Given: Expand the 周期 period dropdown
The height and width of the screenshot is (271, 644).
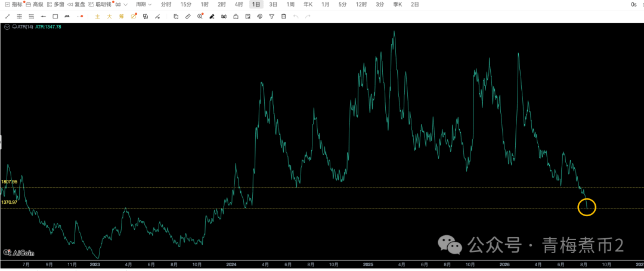Looking at the screenshot, I should click(x=144, y=5).
